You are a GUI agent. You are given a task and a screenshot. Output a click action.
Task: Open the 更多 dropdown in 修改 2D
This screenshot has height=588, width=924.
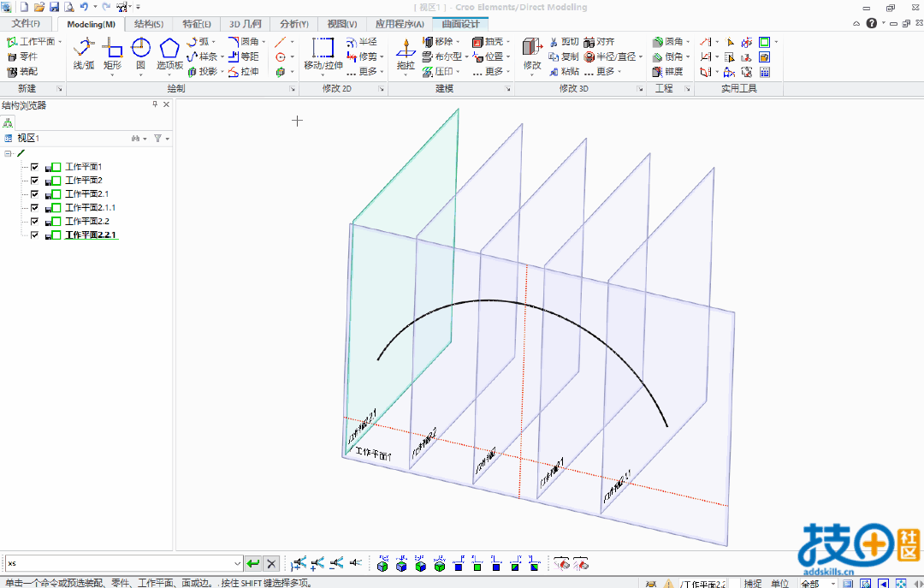(x=382, y=71)
